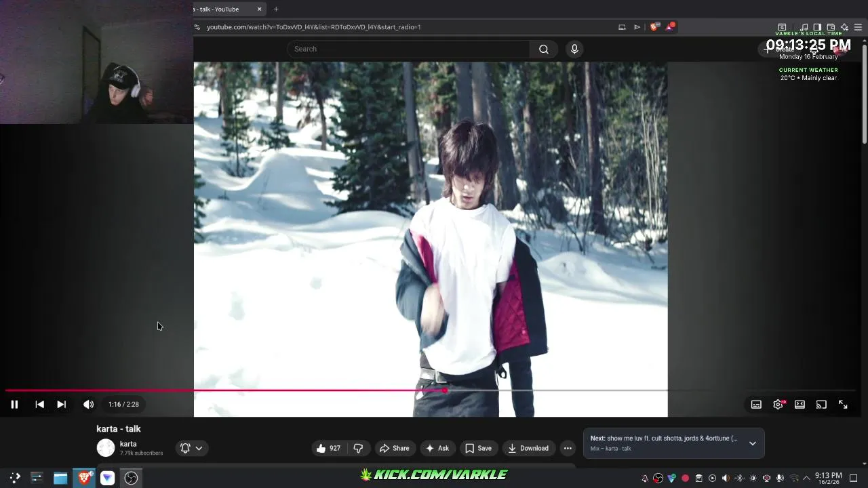Open a new browser tab
The width and height of the screenshot is (868, 488).
click(x=276, y=9)
